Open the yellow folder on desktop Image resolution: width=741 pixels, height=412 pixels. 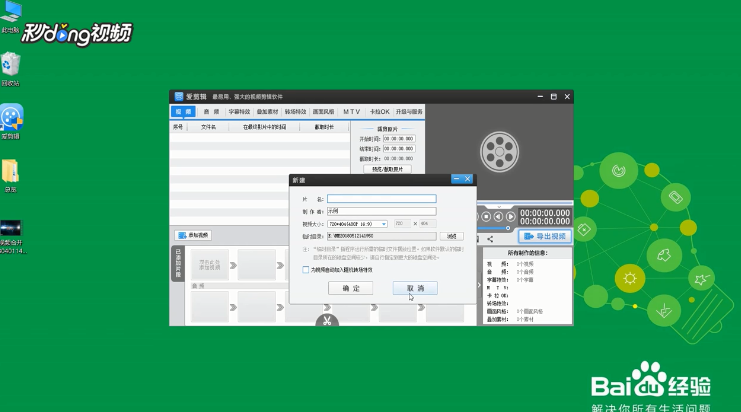click(10, 175)
